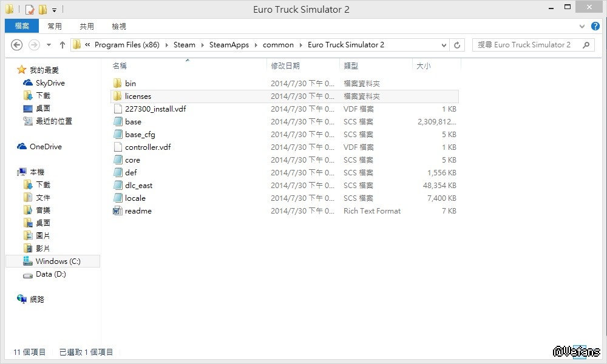Select the dlc_east SCS file
607x364 pixels.
[x=138, y=186]
